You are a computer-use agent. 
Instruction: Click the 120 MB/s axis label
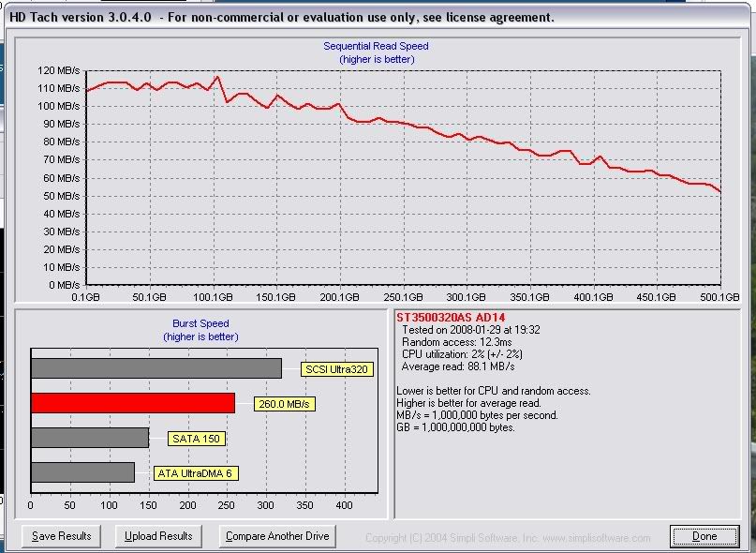(x=59, y=70)
